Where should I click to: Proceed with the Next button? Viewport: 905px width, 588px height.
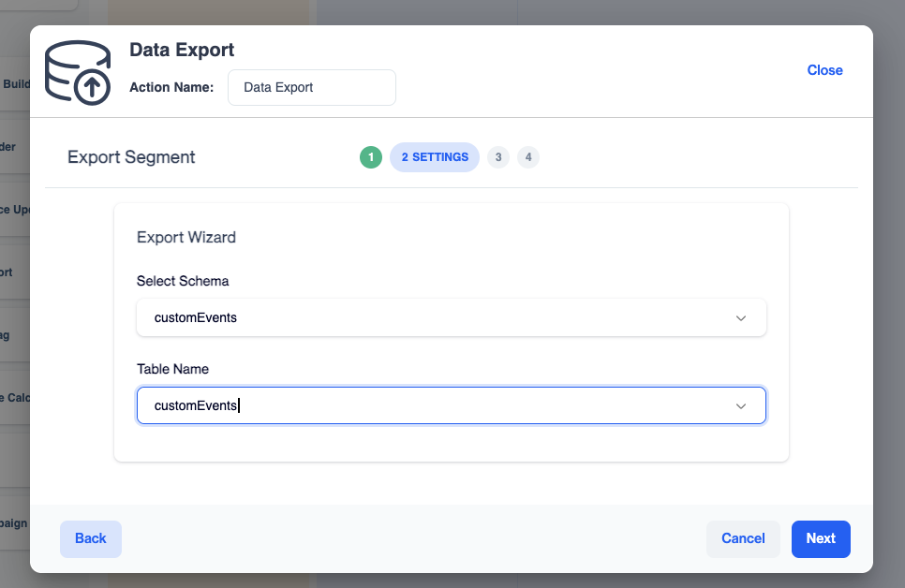coord(821,539)
